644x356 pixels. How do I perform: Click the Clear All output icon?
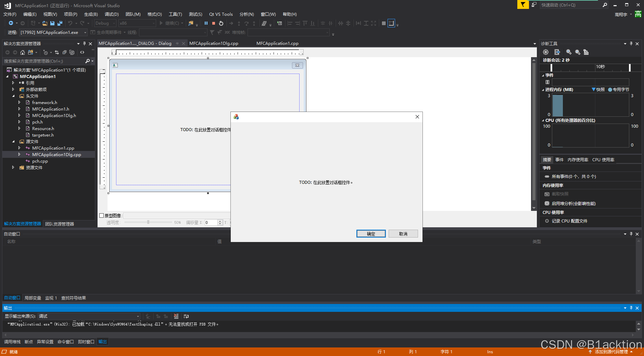pyautogui.click(x=176, y=316)
